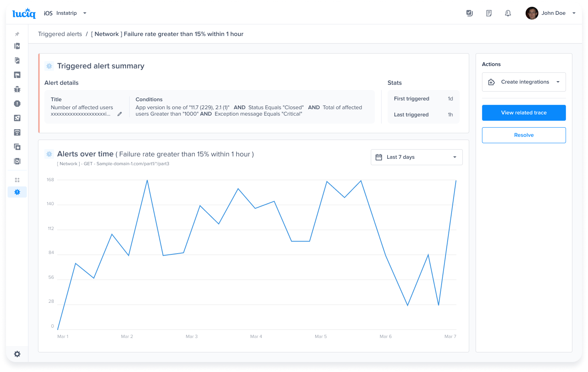This screenshot has height=372, width=588.
Task: Click the flag icon in the sidebar
Action: (17, 75)
